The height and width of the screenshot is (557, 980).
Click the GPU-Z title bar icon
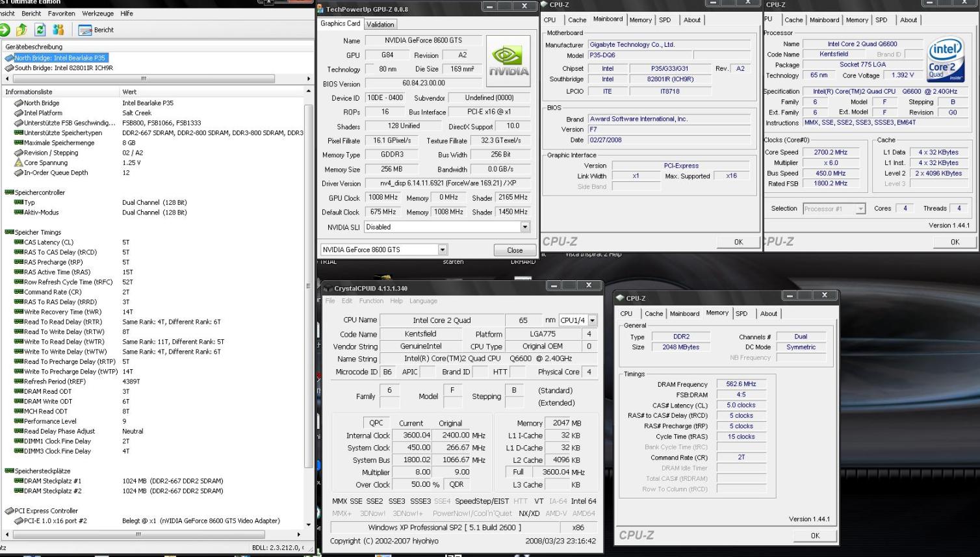click(x=320, y=9)
